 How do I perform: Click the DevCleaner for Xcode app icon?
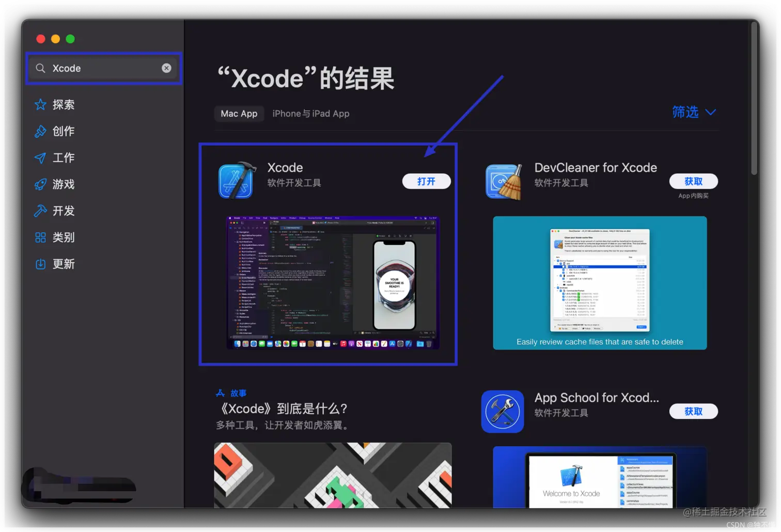pos(504,181)
